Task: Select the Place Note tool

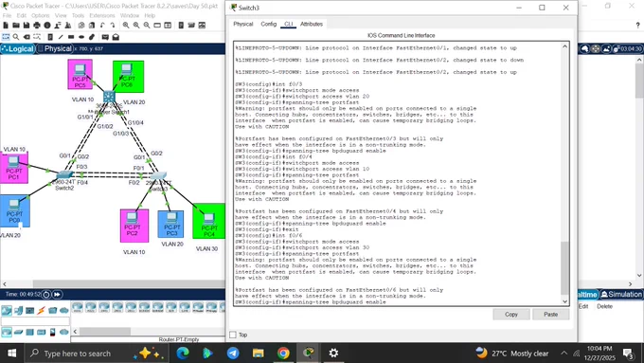Action: (x=50, y=37)
